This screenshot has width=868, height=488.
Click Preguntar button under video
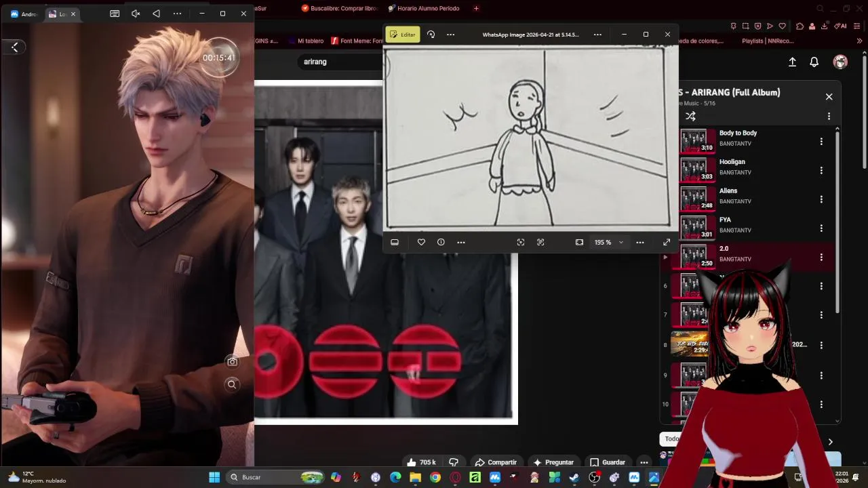tap(554, 462)
